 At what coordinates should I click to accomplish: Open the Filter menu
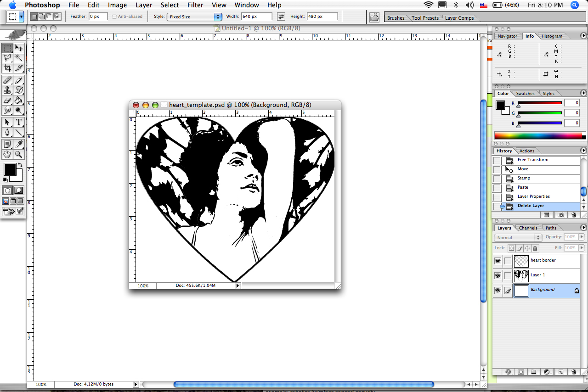[x=195, y=5]
